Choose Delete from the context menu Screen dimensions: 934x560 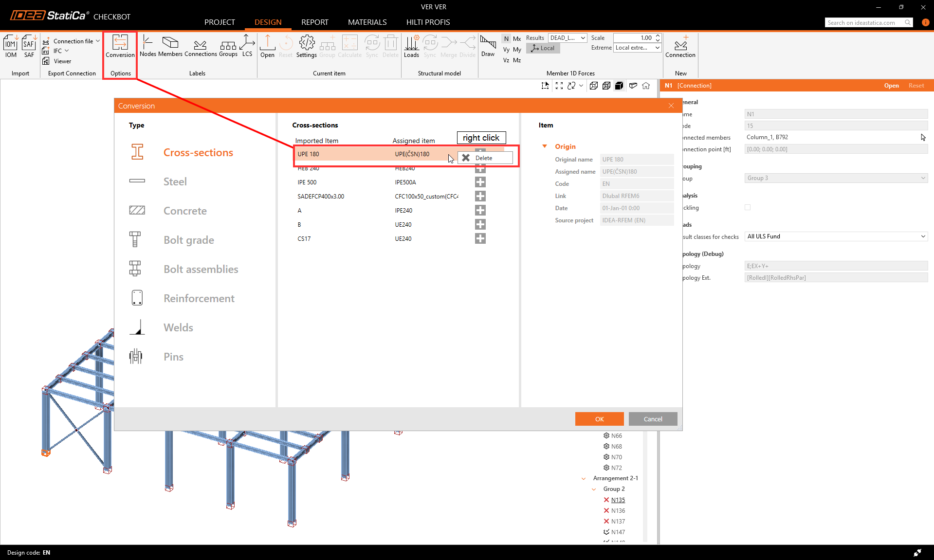coord(484,158)
